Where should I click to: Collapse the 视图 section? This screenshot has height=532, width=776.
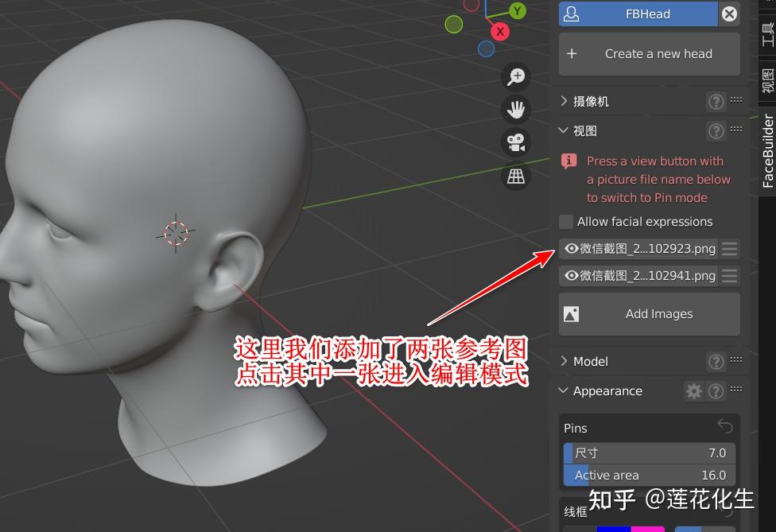point(563,130)
